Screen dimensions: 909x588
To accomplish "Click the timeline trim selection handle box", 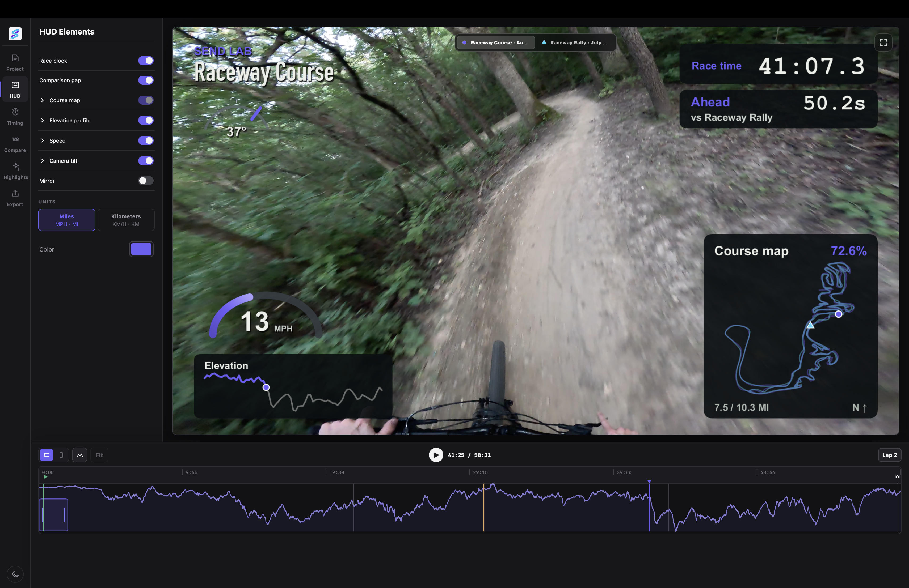I will (x=53, y=515).
